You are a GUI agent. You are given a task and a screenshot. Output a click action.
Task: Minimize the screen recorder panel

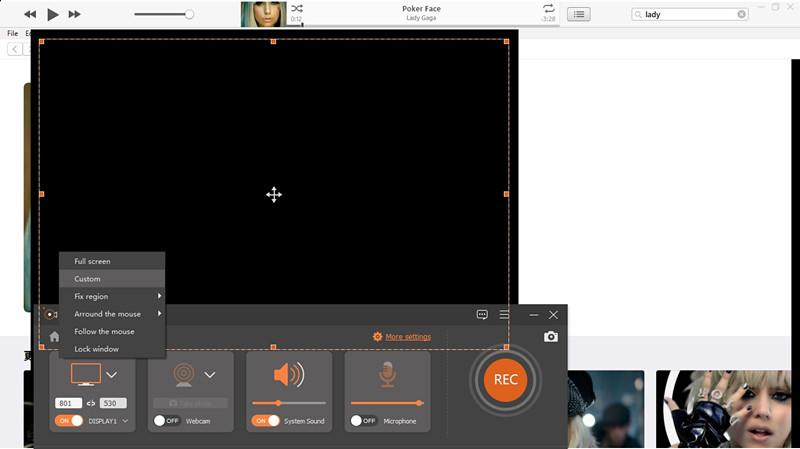pos(534,315)
